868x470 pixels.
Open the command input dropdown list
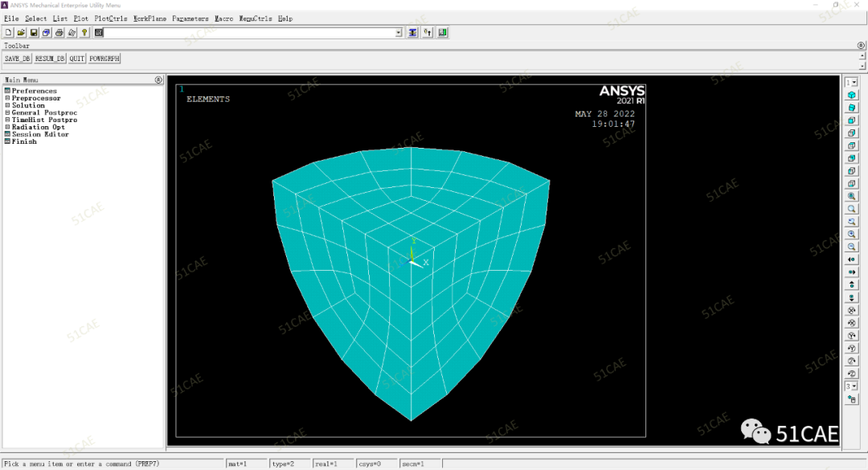[399, 32]
